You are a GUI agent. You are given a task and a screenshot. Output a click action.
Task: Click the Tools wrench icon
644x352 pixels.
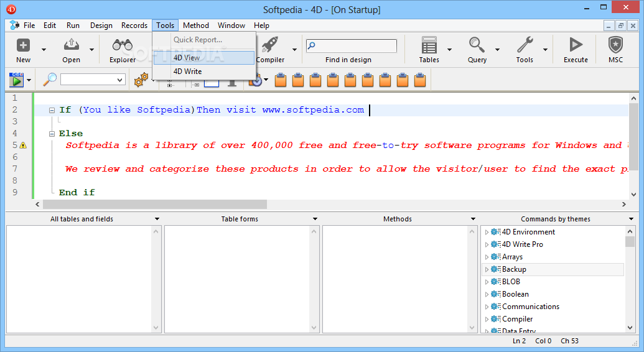coord(525,45)
